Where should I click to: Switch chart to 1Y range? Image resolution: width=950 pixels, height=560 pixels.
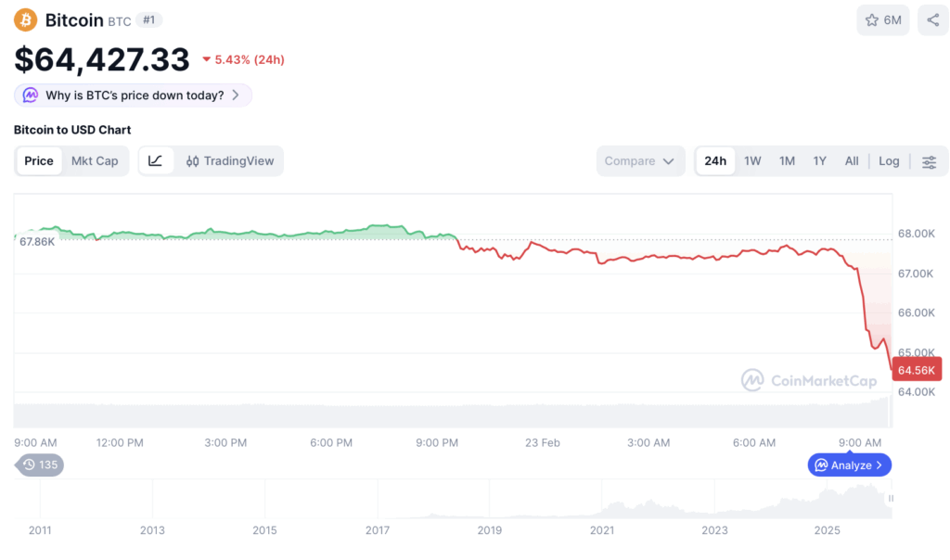click(x=820, y=161)
